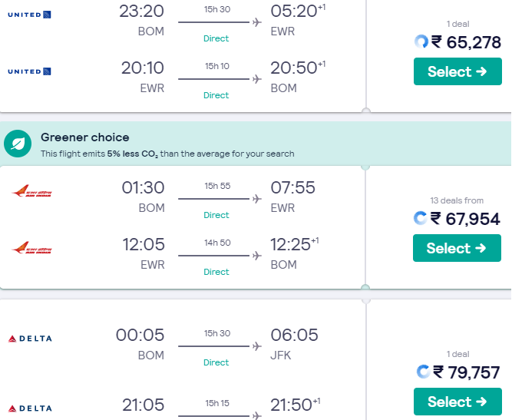Select the Delta flight for ₹ 79,757

457,402
